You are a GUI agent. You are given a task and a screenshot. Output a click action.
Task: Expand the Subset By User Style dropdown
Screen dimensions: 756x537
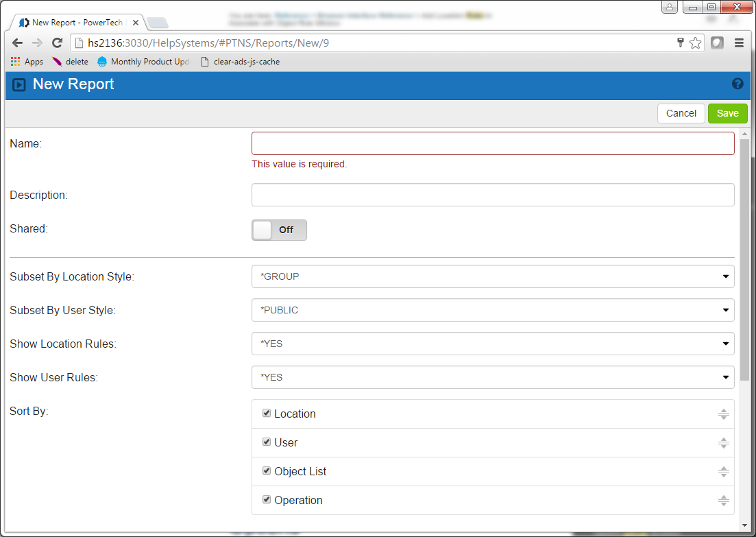(x=492, y=310)
